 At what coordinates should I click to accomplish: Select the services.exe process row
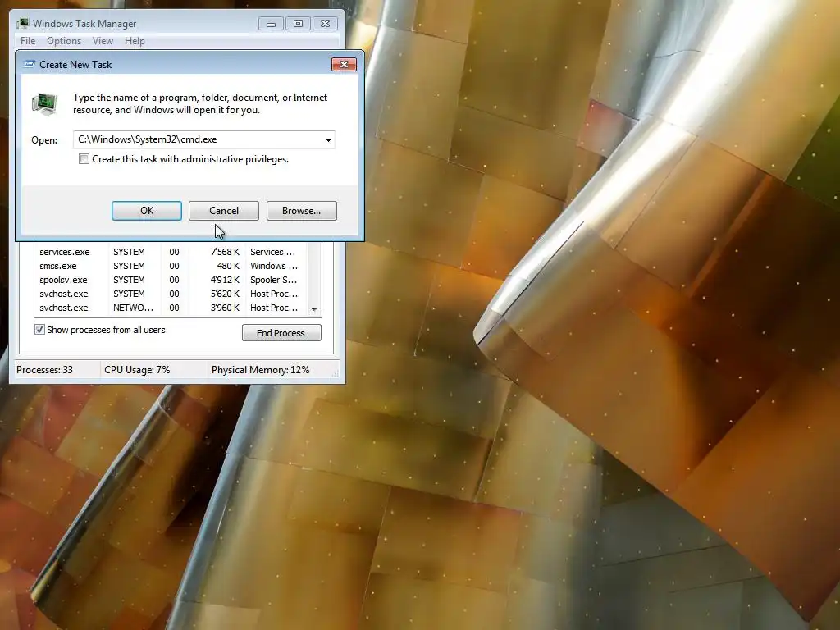171,252
